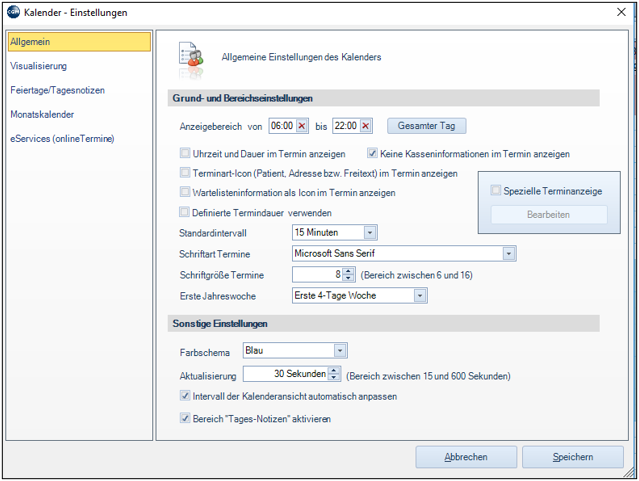Viewport: 639px width, 481px height.
Task: Close the Kalender Einstellungen dialog
Action: 621,12
